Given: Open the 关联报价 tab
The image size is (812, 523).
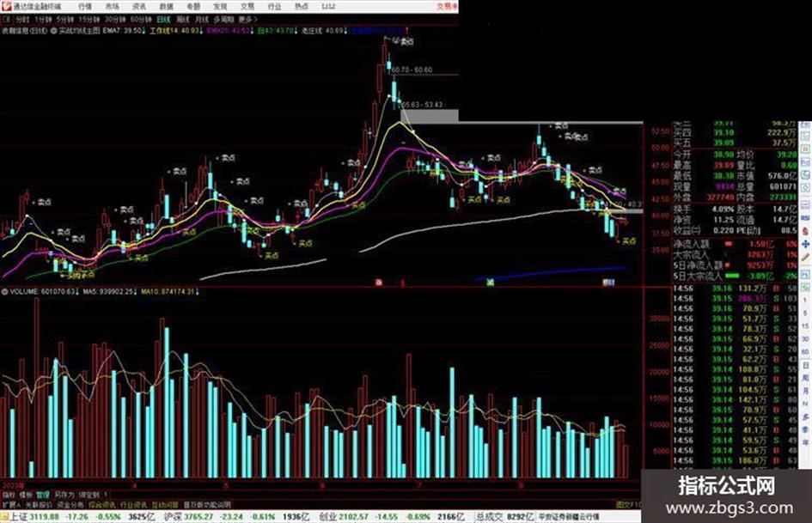Looking at the screenshot, I should point(39,504).
